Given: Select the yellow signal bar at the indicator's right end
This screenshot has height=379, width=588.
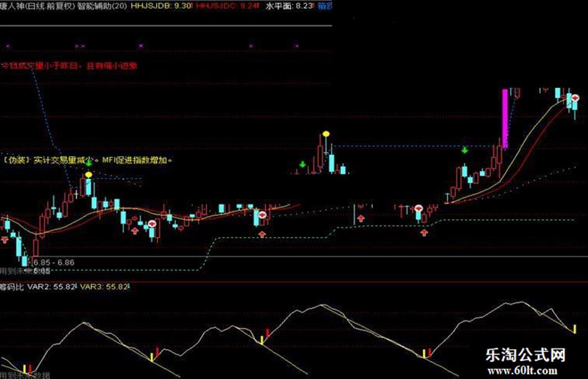Looking at the screenshot, I should [574, 329].
